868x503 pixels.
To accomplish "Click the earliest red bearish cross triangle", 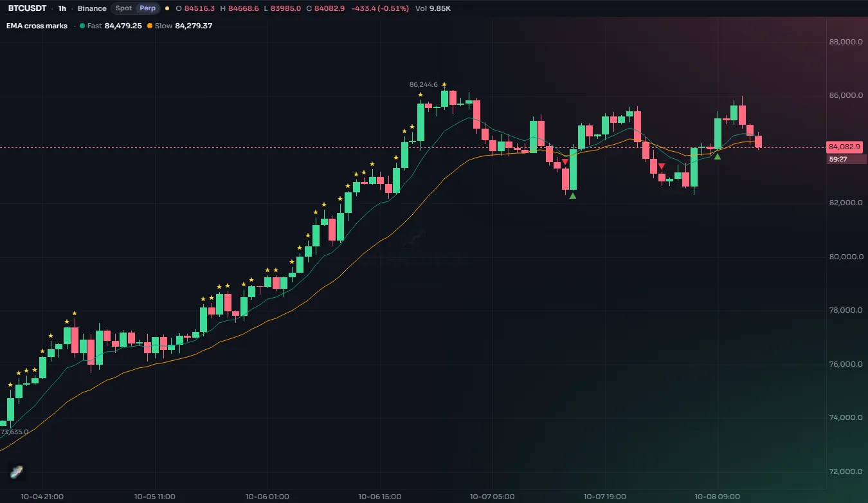I will pyautogui.click(x=565, y=162).
